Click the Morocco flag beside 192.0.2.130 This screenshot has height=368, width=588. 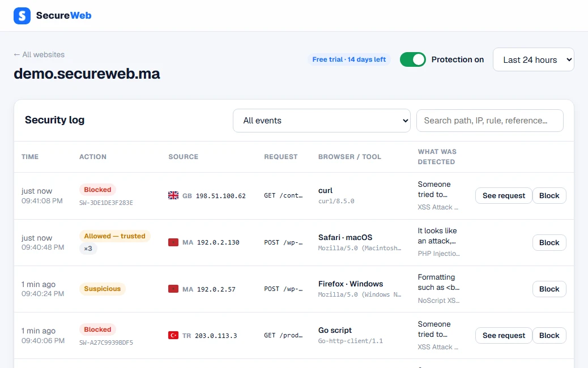tap(173, 242)
